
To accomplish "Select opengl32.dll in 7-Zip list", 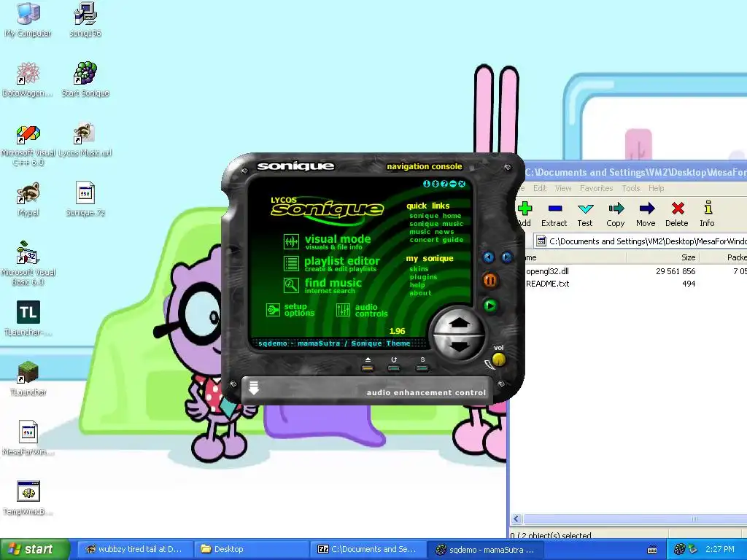I will [547, 271].
